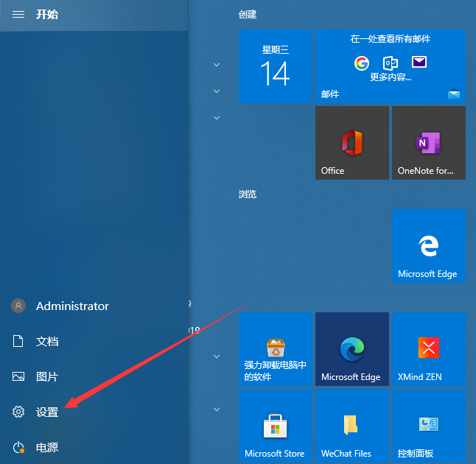Screen dimensions: 476x464
Task: Open the Microsoft Store tile
Action: 275,425
